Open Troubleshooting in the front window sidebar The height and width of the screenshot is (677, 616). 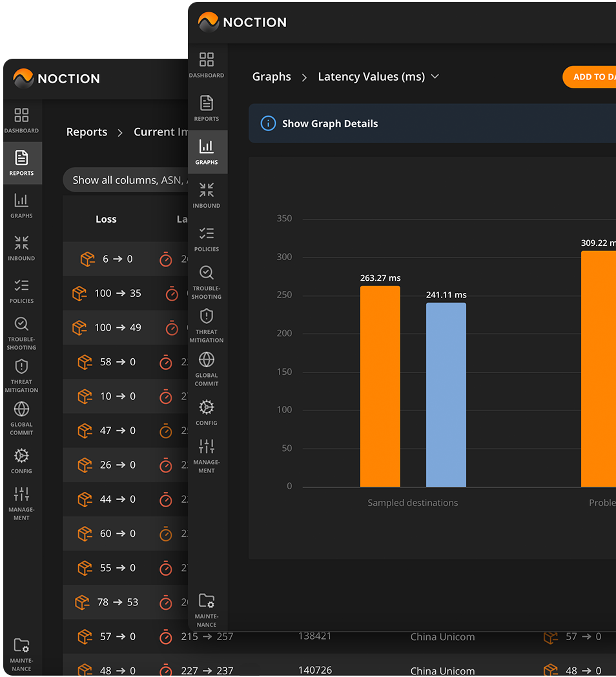(207, 282)
